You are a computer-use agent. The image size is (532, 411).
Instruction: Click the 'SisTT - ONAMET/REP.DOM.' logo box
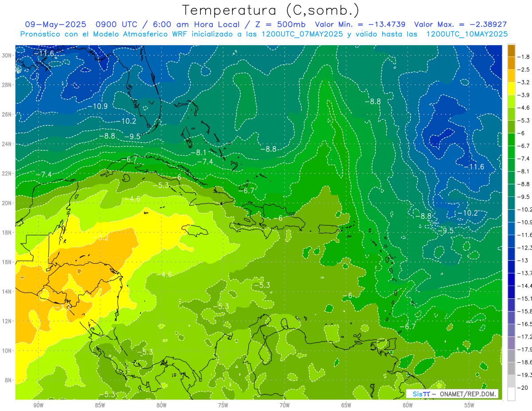(452, 394)
